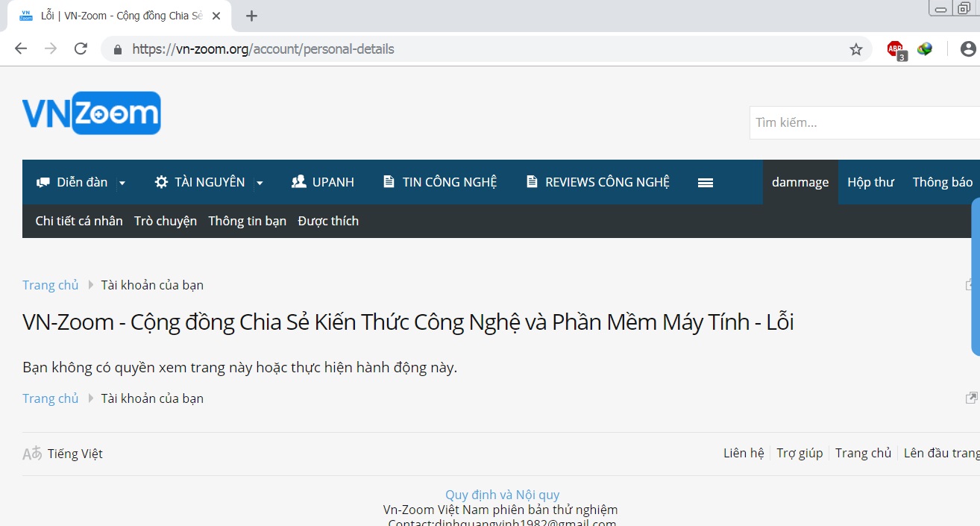Click bottom Tài khoản của bạn breadcrumb
The width and height of the screenshot is (980, 526).
click(x=152, y=398)
